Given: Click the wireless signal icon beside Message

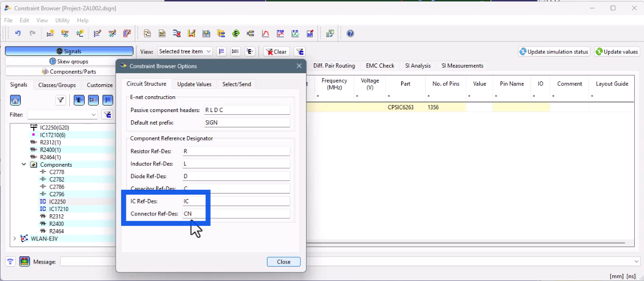Looking at the screenshot, I should pyautogui.click(x=11, y=262).
